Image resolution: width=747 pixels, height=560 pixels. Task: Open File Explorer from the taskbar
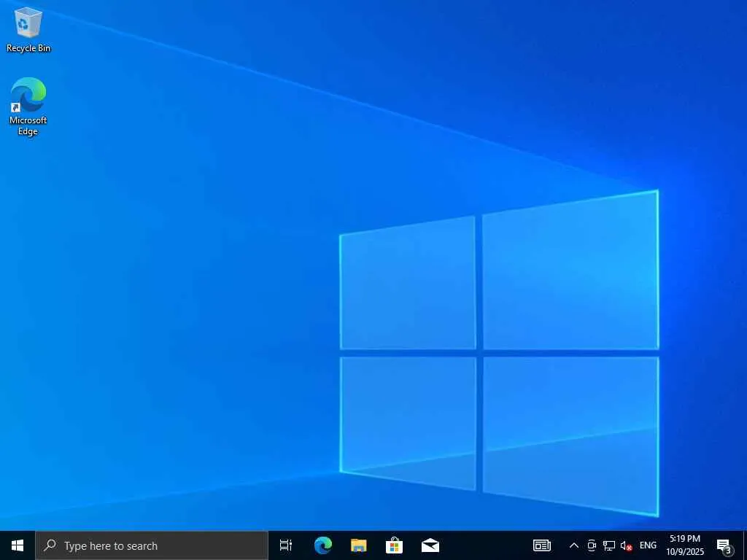tap(359, 545)
